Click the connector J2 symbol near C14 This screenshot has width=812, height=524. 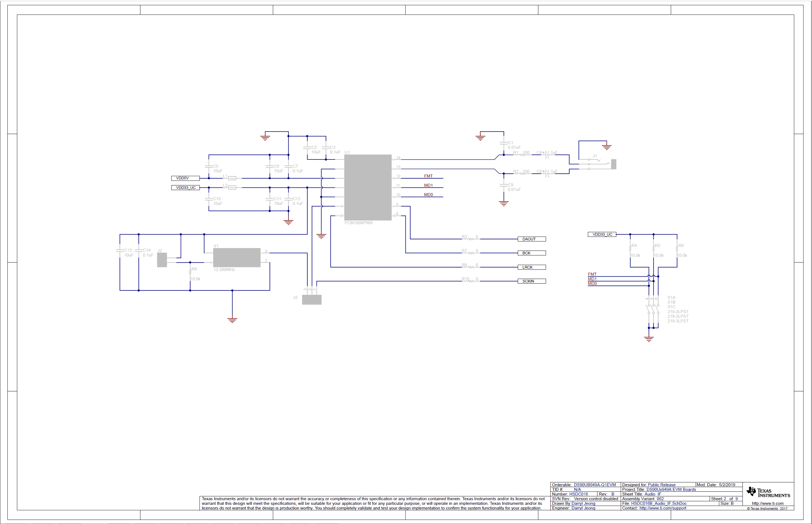tap(162, 260)
